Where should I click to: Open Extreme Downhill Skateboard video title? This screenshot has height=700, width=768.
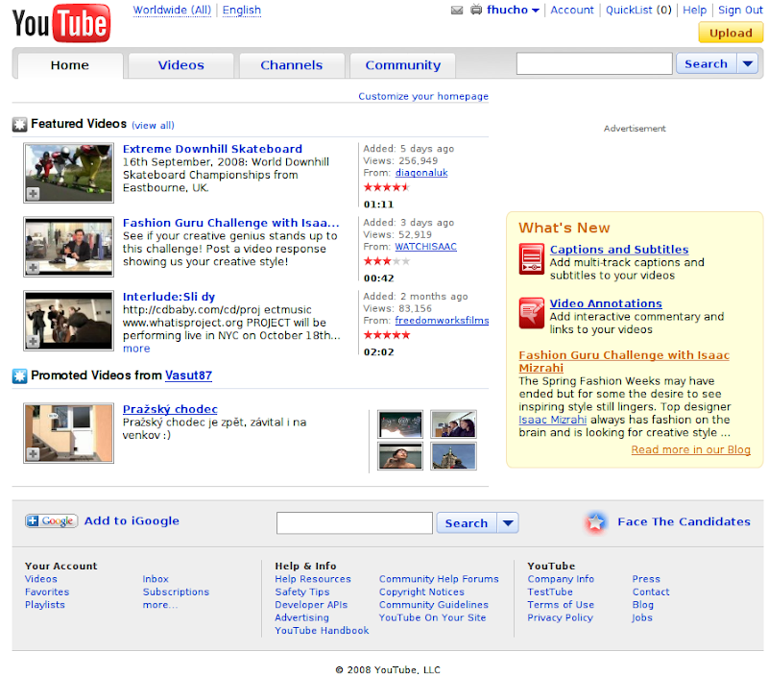(x=212, y=149)
